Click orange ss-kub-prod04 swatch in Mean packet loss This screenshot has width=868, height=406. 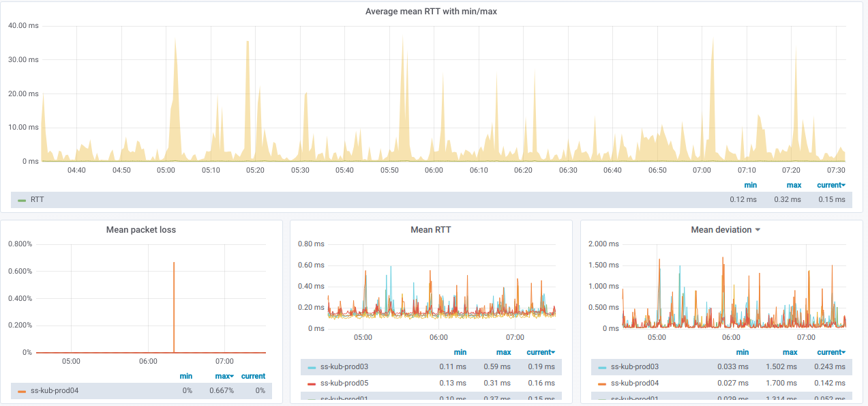(22, 391)
